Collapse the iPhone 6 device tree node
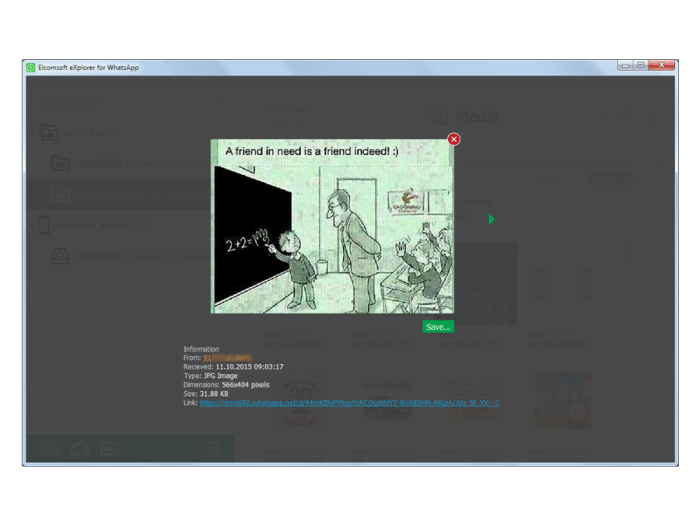Image resolution: width=700 pixels, height=525 pixels. click(32, 226)
